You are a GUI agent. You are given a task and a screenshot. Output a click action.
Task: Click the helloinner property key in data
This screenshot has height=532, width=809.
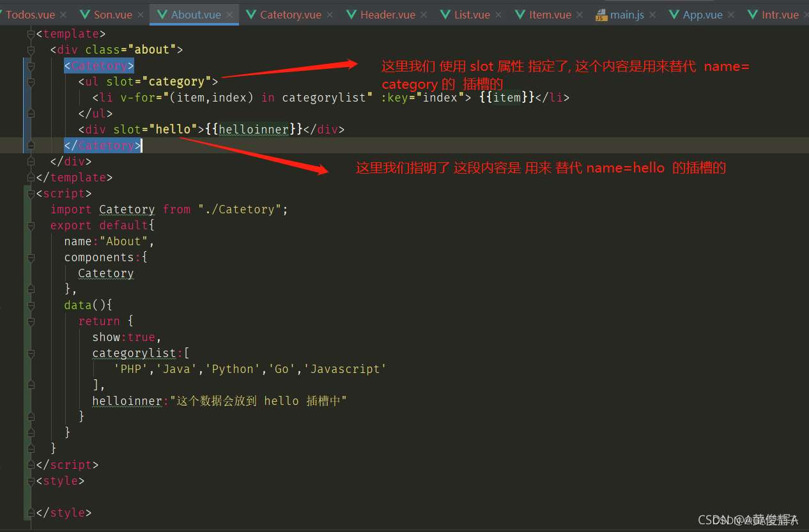(x=127, y=401)
